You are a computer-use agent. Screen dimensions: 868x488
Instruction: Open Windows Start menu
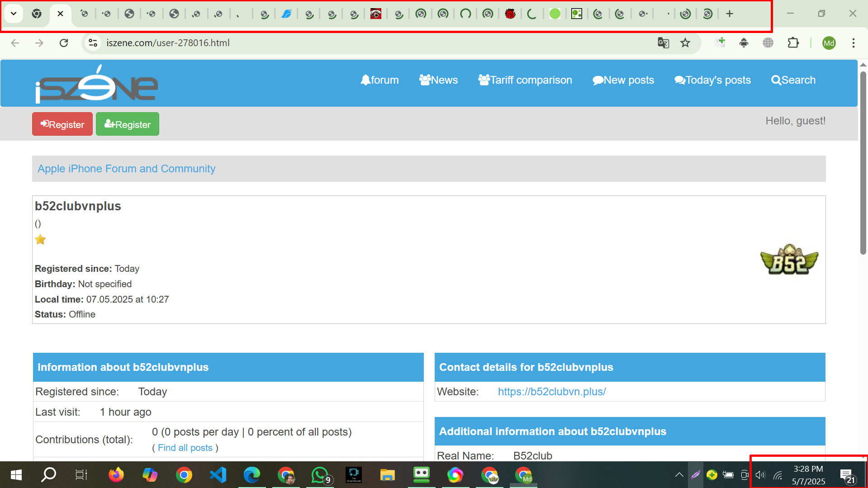[x=16, y=475]
